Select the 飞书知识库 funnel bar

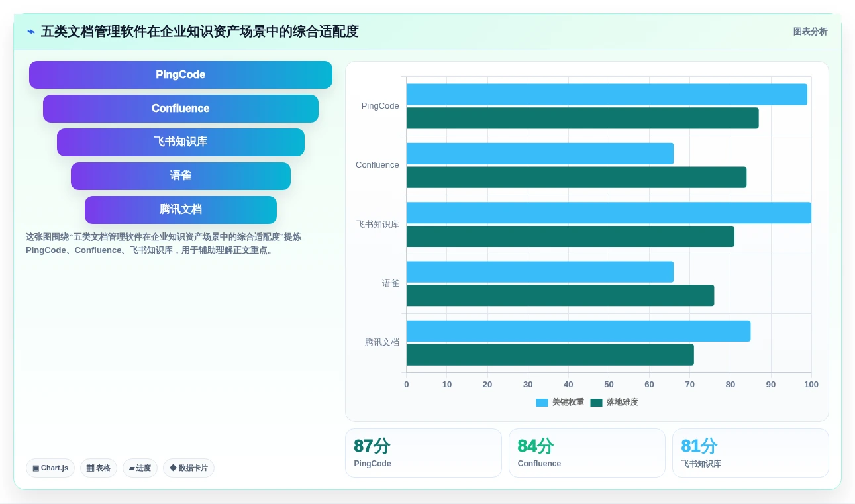point(181,142)
